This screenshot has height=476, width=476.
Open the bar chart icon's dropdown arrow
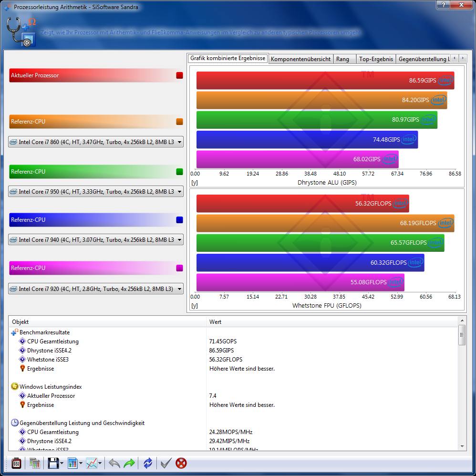click(x=81, y=464)
